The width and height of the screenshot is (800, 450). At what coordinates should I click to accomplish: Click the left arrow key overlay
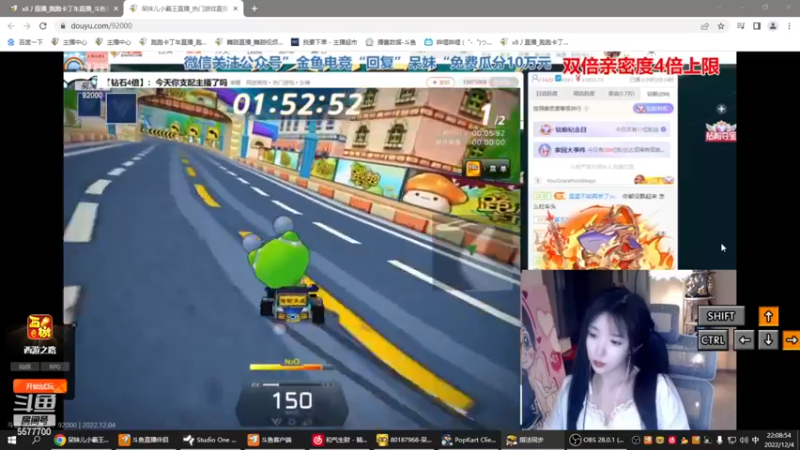click(744, 340)
